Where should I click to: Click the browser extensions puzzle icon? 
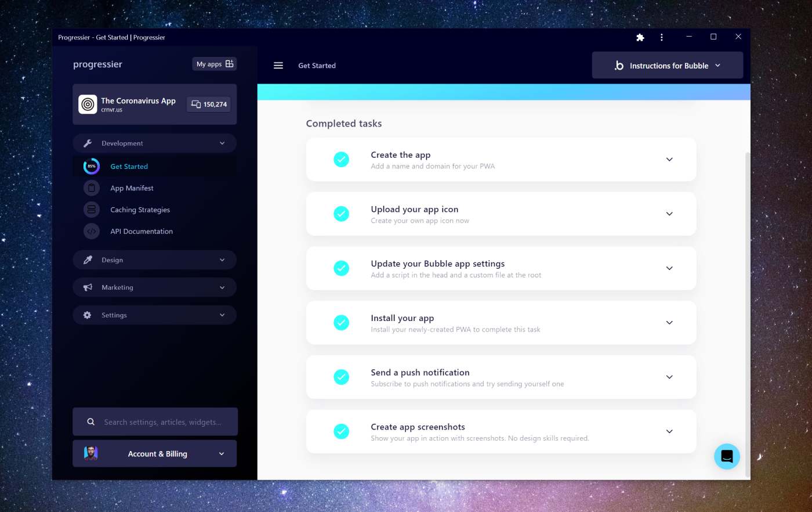coord(640,37)
